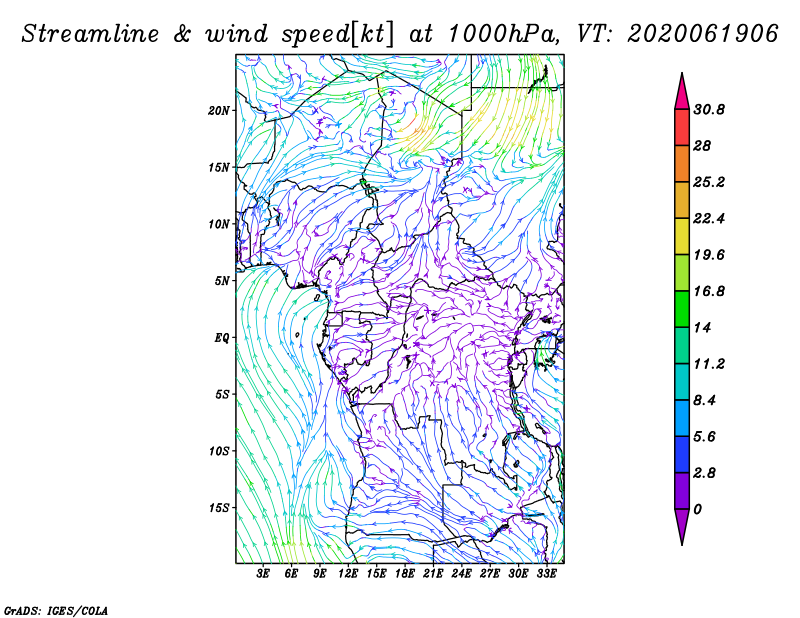Click the purple 0–2.8 colorbar segment
Viewport: 800px width, 618px height.
coord(682,491)
